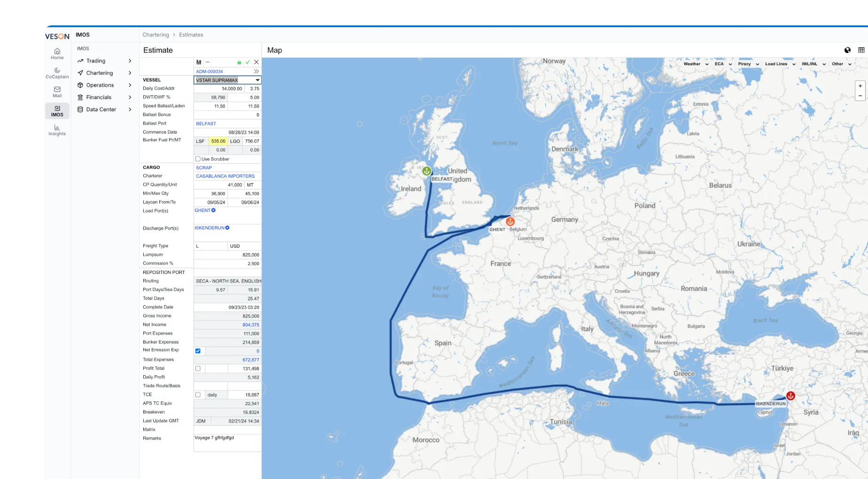Image resolution: width=868 pixels, height=479 pixels.
Task: Open the Weather map layer dropdown
Action: pyautogui.click(x=696, y=64)
